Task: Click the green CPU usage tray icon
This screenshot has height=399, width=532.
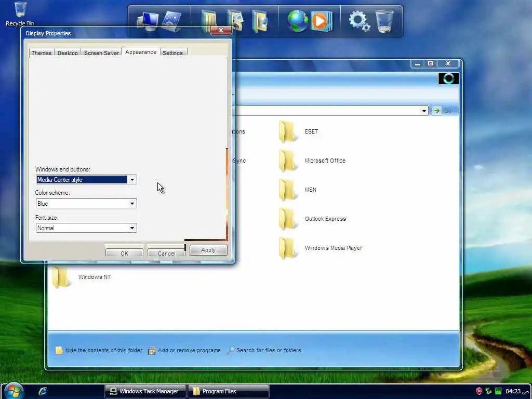Action: click(498, 391)
